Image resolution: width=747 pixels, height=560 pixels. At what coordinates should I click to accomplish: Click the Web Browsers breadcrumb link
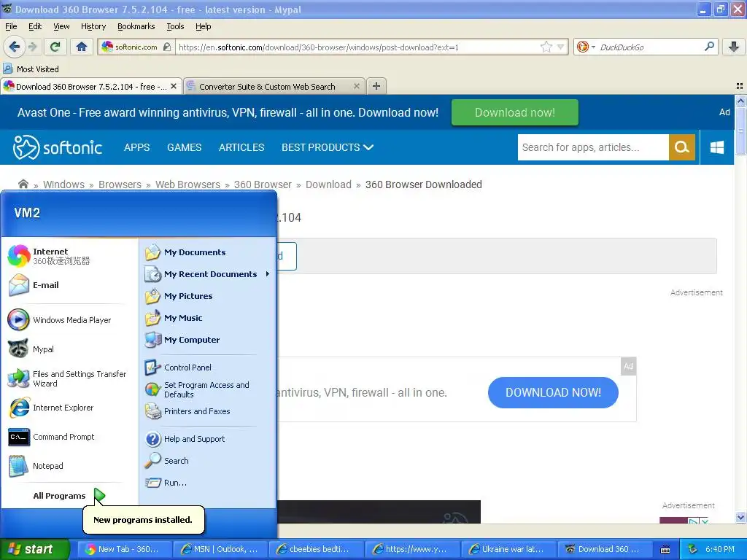tap(187, 184)
